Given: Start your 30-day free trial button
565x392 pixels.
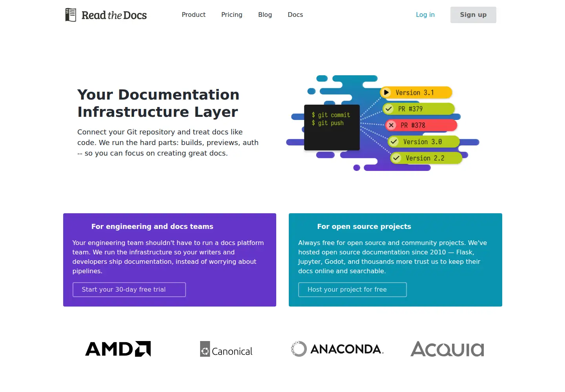Looking at the screenshot, I should [x=129, y=290].
